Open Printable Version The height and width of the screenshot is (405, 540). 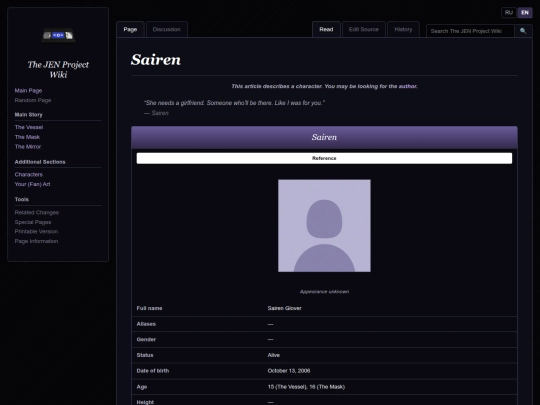pos(36,231)
